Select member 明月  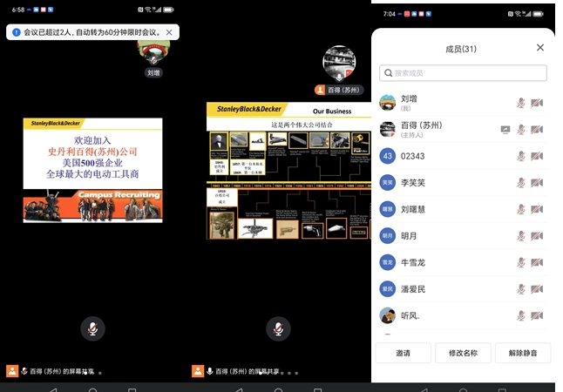coord(463,235)
